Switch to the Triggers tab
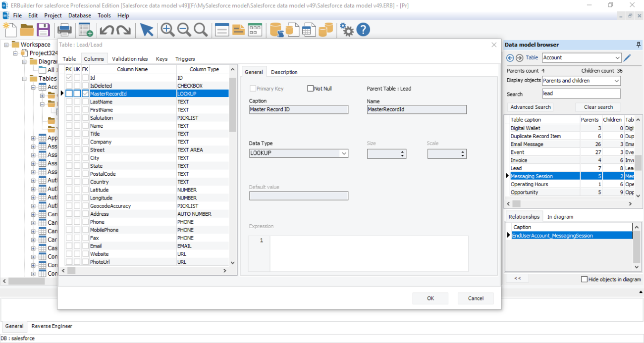The image size is (644, 343). [185, 59]
